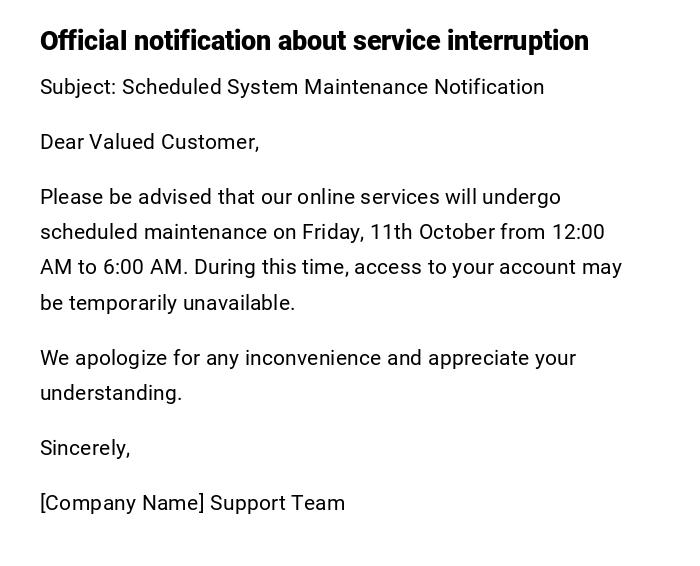The width and height of the screenshot is (700, 566).
Task: Click the word 'understanding.'
Action: point(110,393)
